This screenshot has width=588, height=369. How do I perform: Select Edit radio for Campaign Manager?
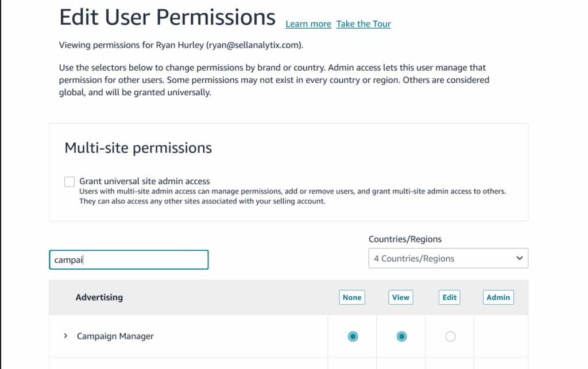450,336
